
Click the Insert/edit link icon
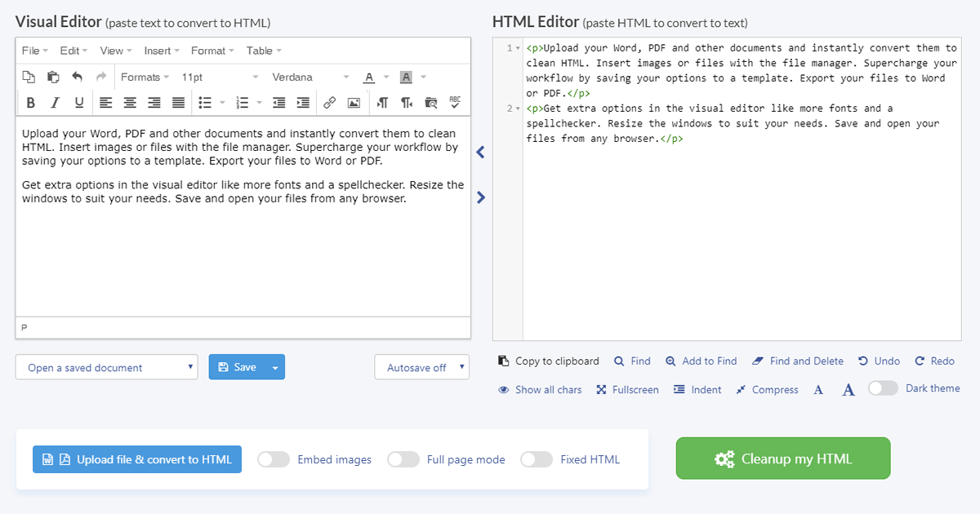tap(328, 102)
